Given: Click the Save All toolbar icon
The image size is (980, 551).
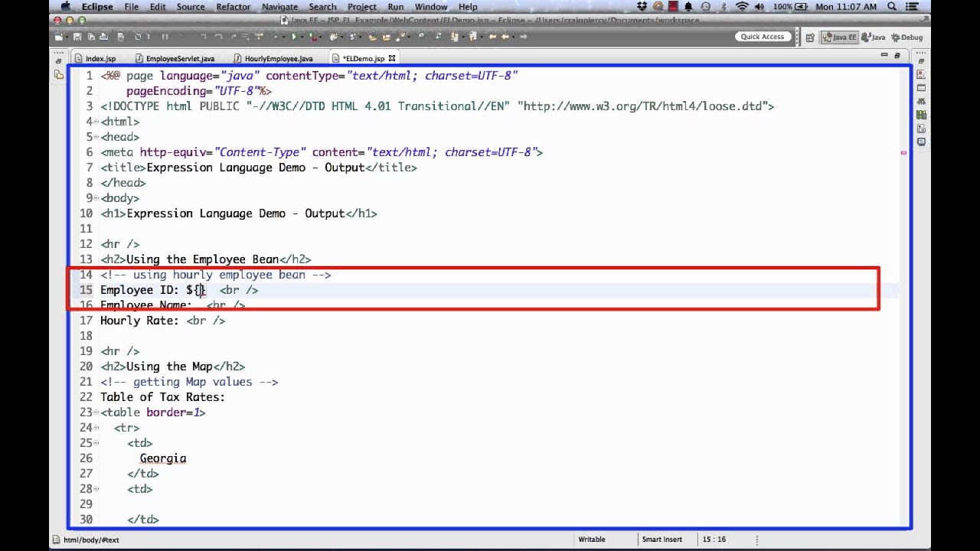Looking at the screenshot, I should click(91, 37).
